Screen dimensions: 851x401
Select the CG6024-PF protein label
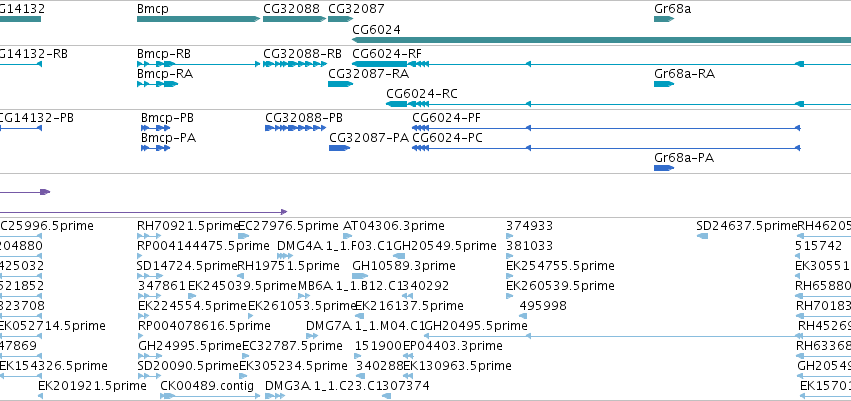click(x=447, y=118)
